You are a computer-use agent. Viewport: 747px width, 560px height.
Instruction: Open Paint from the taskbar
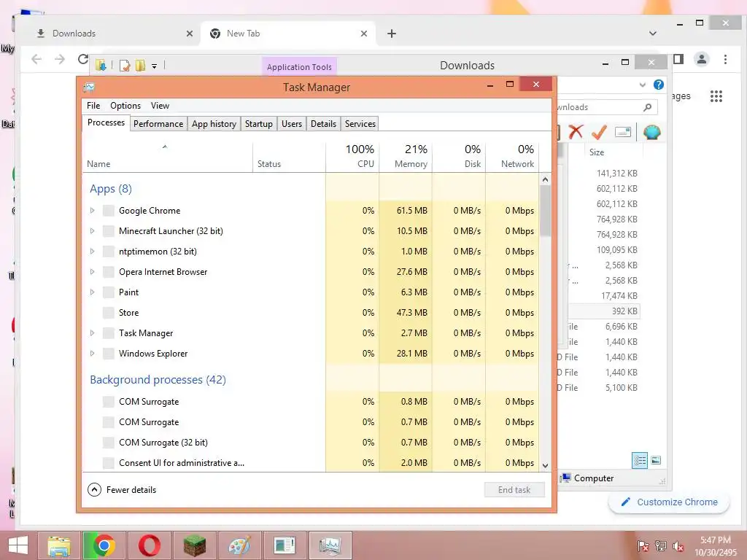(239, 545)
